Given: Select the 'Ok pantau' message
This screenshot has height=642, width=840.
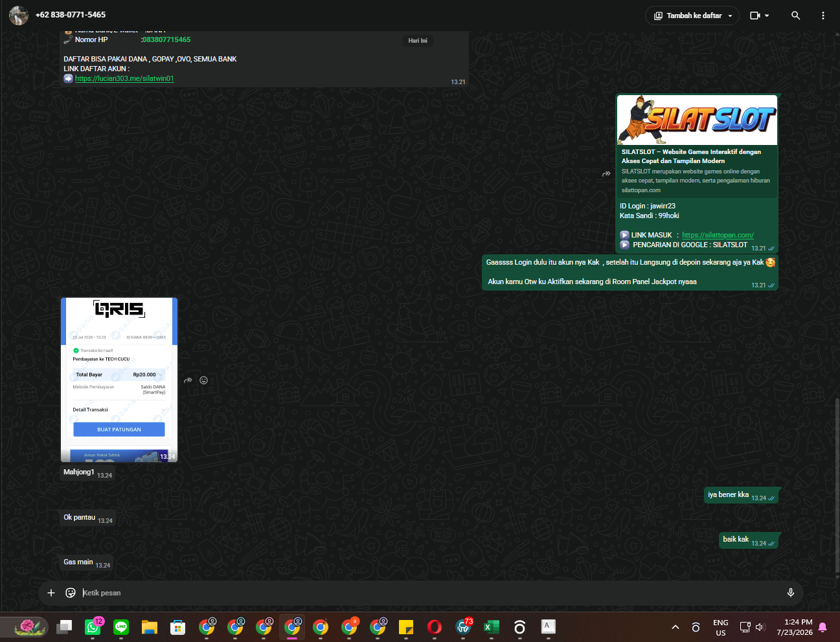Looking at the screenshot, I should point(87,518).
